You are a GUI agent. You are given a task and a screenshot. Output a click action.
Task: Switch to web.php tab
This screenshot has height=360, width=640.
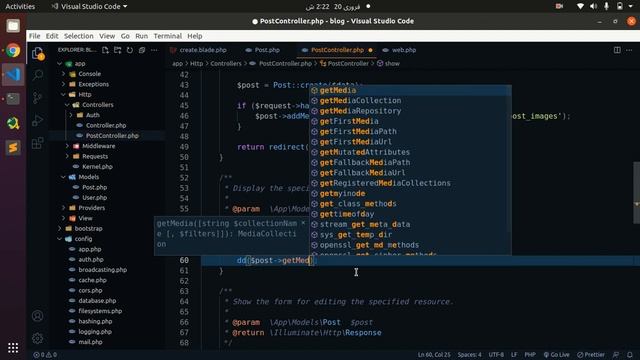(x=403, y=50)
